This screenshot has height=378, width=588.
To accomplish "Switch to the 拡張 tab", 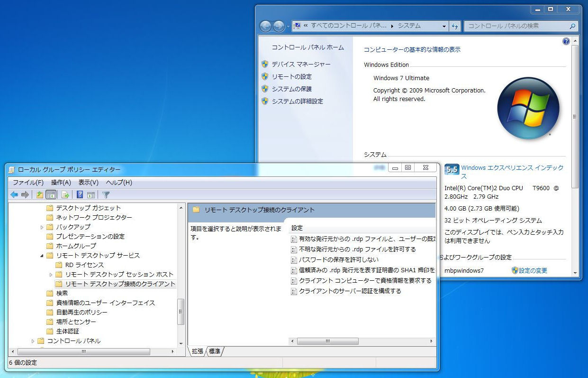I will click(x=198, y=351).
